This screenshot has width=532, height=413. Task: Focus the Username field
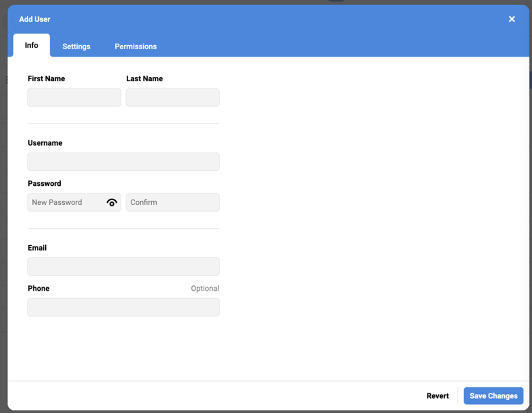123,162
